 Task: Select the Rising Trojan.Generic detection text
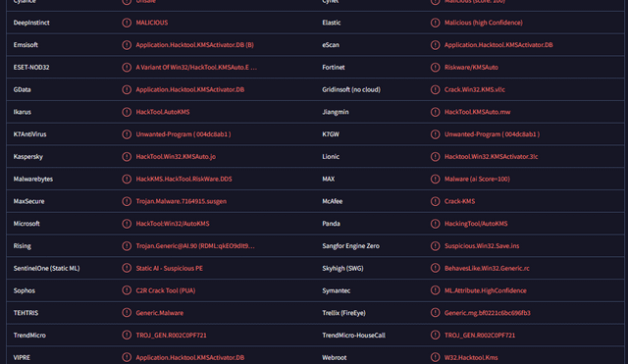(x=195, y=246)
